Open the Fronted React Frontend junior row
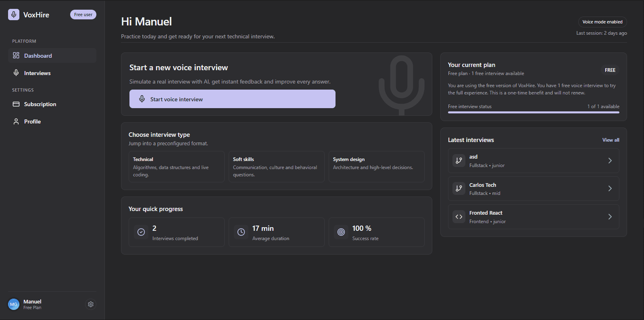This screenshot has height=320, width=644. click(534, 217)
